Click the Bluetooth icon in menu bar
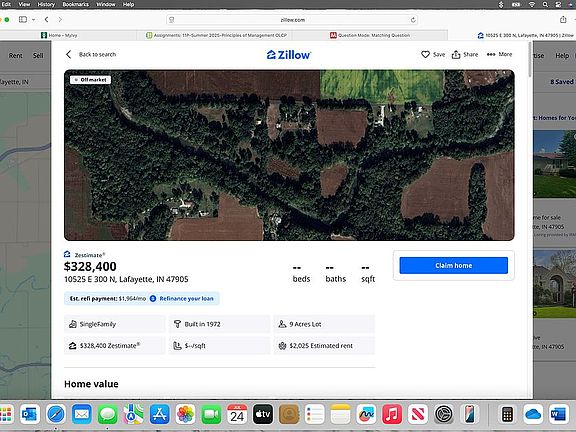Viewport: 576px width, 432px height. coord(501,4)
